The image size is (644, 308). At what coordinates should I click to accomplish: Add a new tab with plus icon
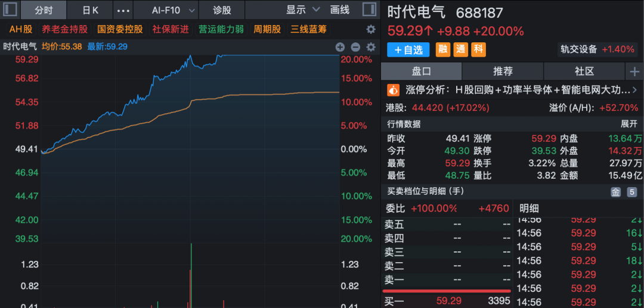coord(634,71)
